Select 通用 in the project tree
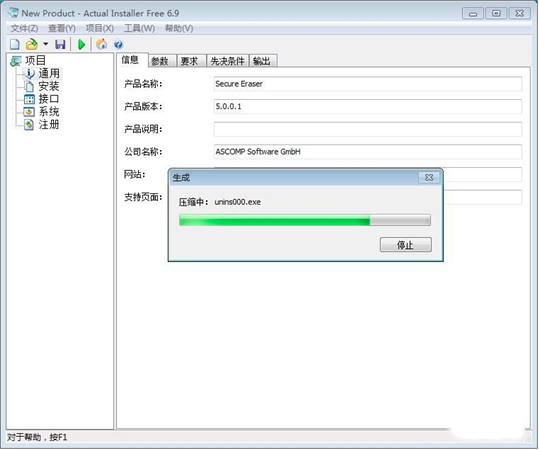Viewport: 539px width, 450px height. [x=49, y=73]
